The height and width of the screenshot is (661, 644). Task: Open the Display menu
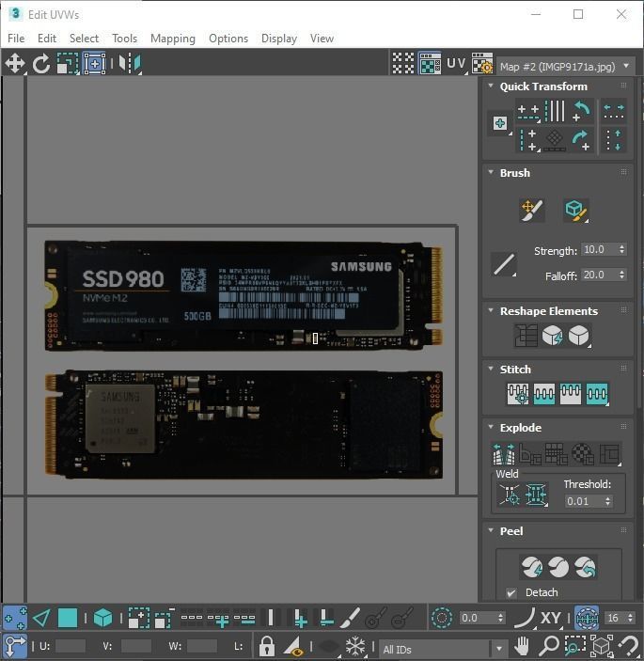[279, 39]
